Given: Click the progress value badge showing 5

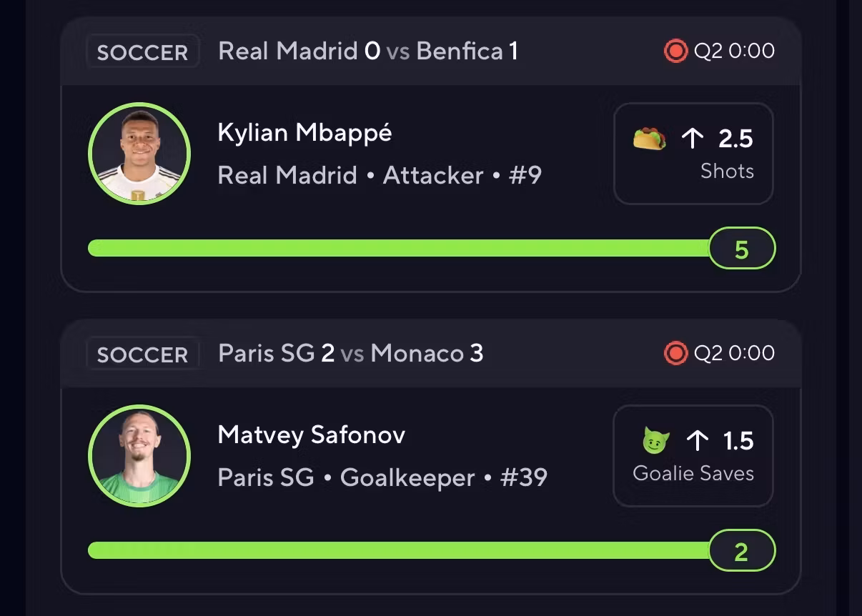Looking at the screenshot, I should tap(742, 249).
